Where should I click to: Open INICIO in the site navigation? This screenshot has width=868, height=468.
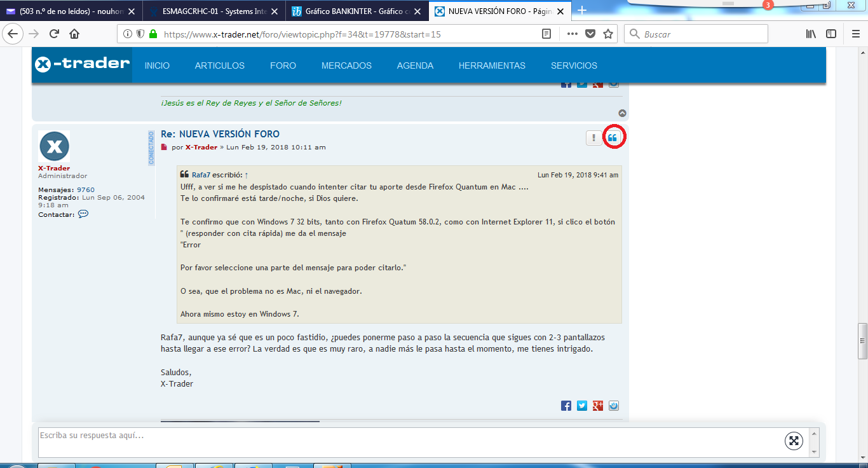[157, 65]
